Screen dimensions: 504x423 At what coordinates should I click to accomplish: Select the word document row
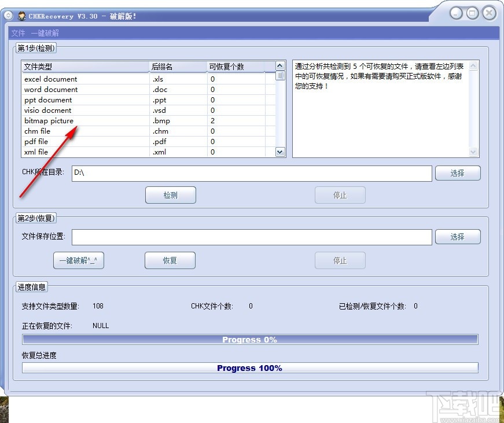coord(149,89)
